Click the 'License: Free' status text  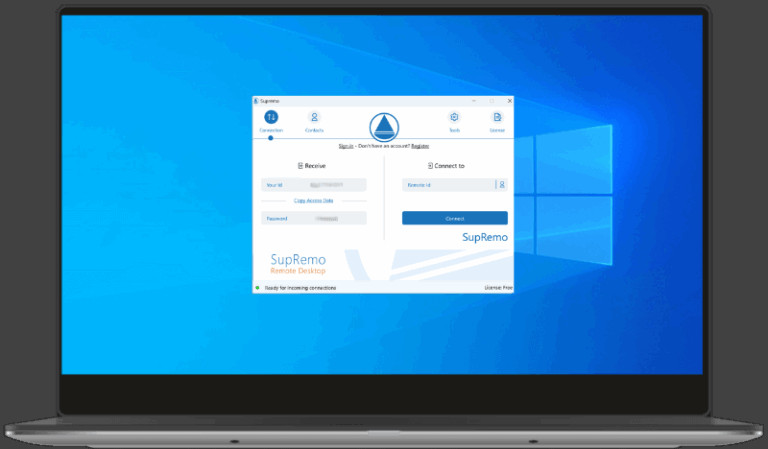tap(498, 288)
